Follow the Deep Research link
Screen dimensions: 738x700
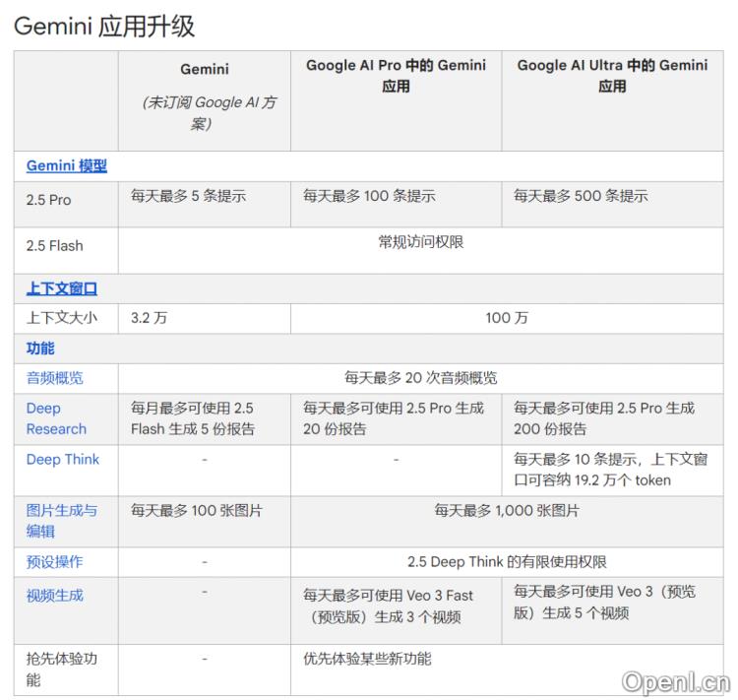(56, 418)
